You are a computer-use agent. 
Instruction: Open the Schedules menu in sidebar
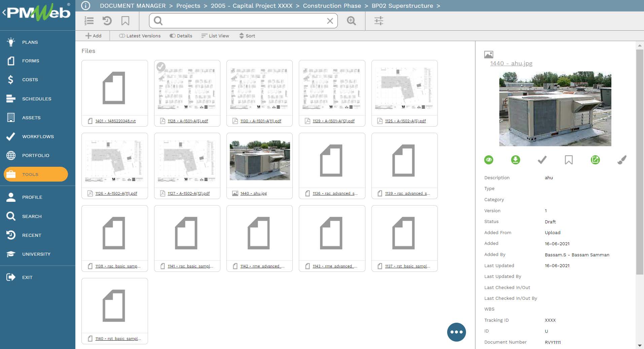point(37,99)
